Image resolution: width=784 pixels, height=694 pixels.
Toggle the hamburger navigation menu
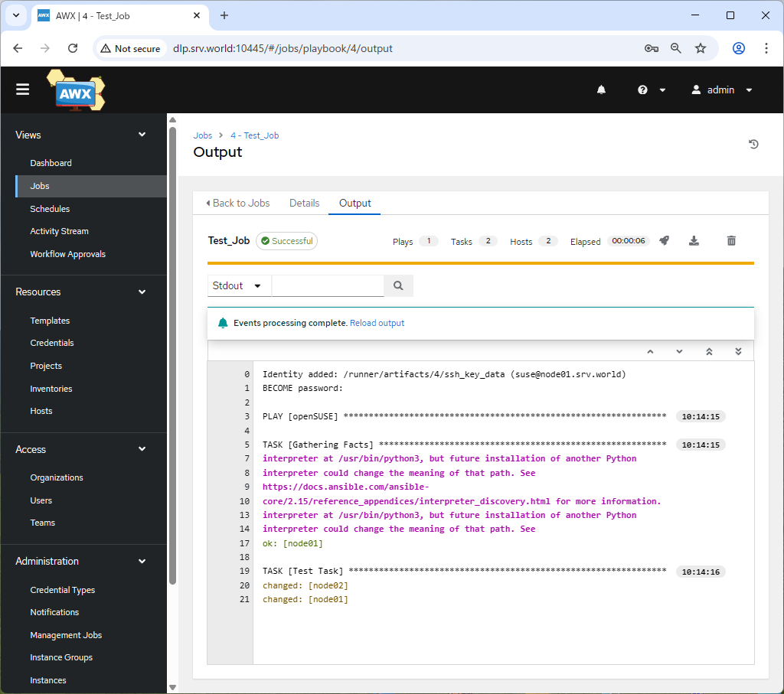(x=23, y=90)
